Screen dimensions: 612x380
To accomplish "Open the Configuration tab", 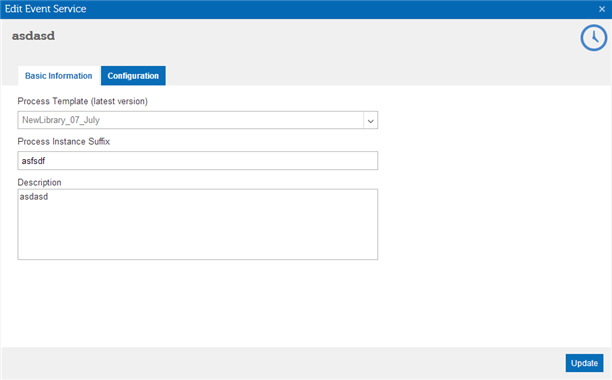I will click(x=133, y=76).
